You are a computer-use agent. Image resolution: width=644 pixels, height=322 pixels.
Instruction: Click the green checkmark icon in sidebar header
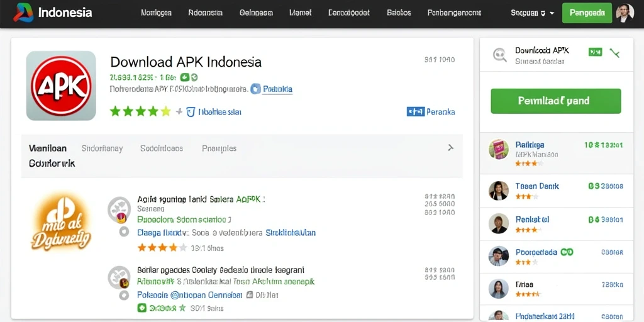pyautogui.click(x=614, y=53)
